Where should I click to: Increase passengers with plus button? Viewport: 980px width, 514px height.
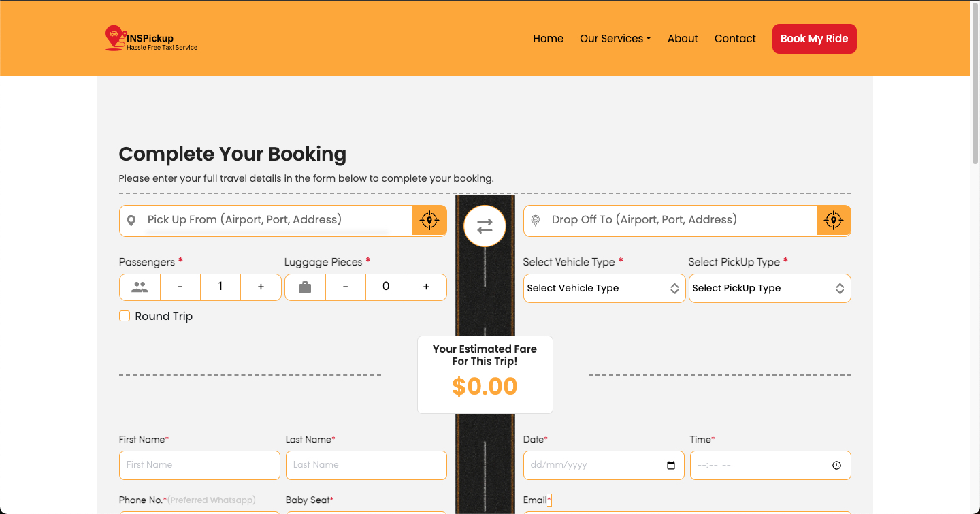click(x=261, y=287)
